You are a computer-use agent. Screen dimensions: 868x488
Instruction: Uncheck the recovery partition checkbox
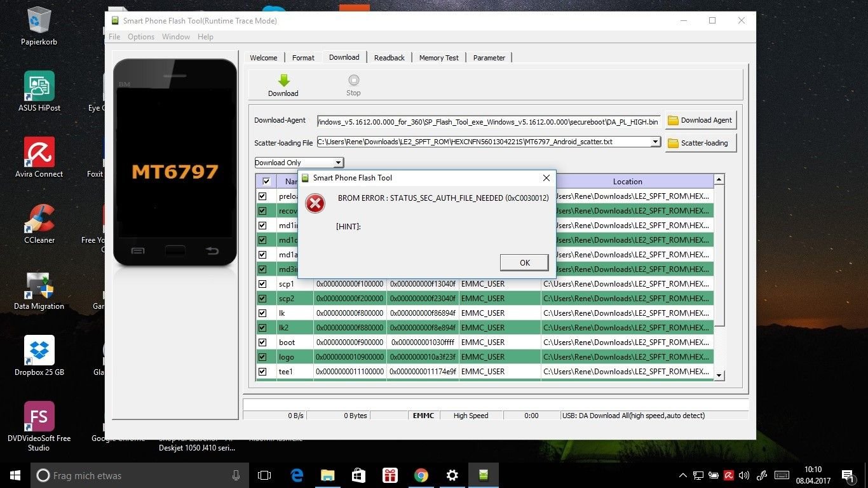click(x=262, y=211)
